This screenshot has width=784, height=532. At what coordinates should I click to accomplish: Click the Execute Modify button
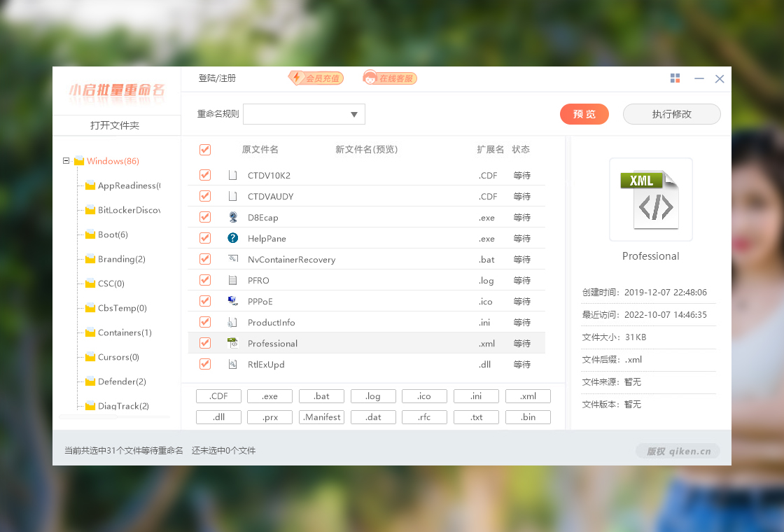(x=671, y=114)
